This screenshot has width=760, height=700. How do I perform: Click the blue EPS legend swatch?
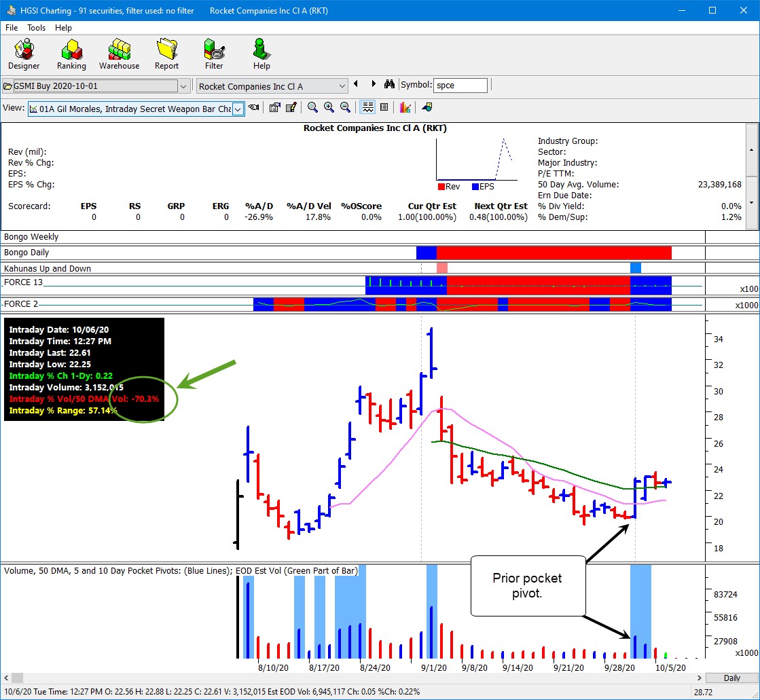475,187
